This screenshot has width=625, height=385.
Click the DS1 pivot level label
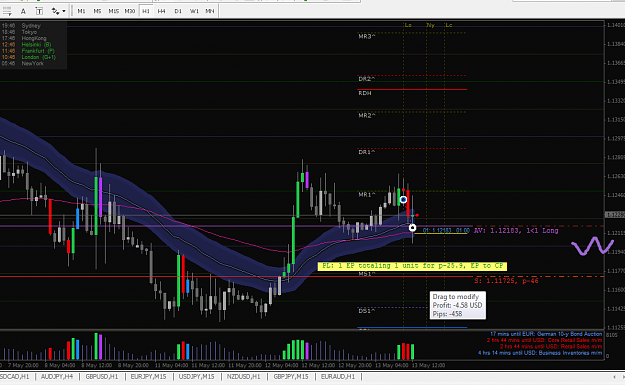click(x=367, y=310)
